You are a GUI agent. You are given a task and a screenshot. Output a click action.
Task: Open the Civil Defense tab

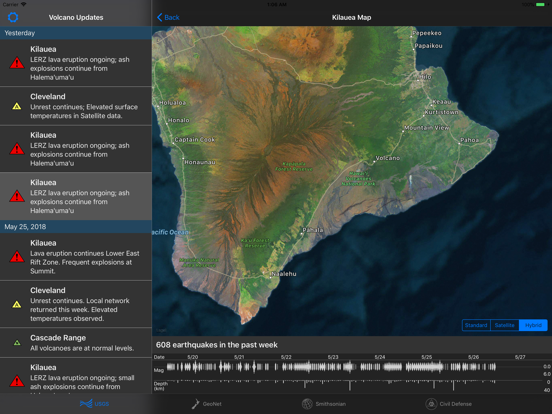[448, 404]
